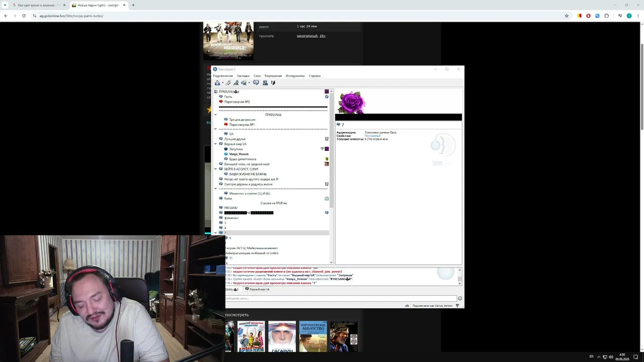644x362 pixels.
Task: Click the round speech-bubble toolbar icon in TeamSpeak
Action: [x=256, y=83]
